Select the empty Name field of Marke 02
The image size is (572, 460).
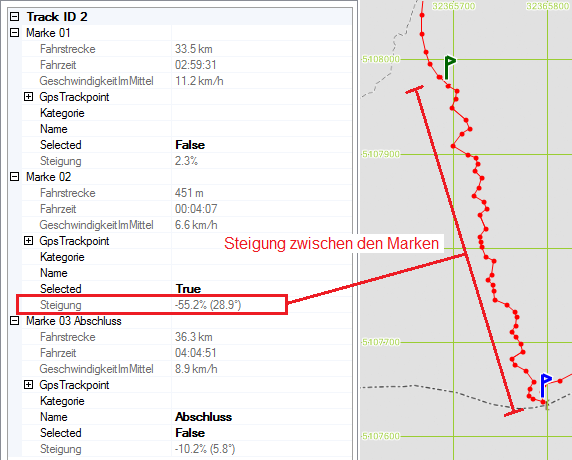coord(187,273)
